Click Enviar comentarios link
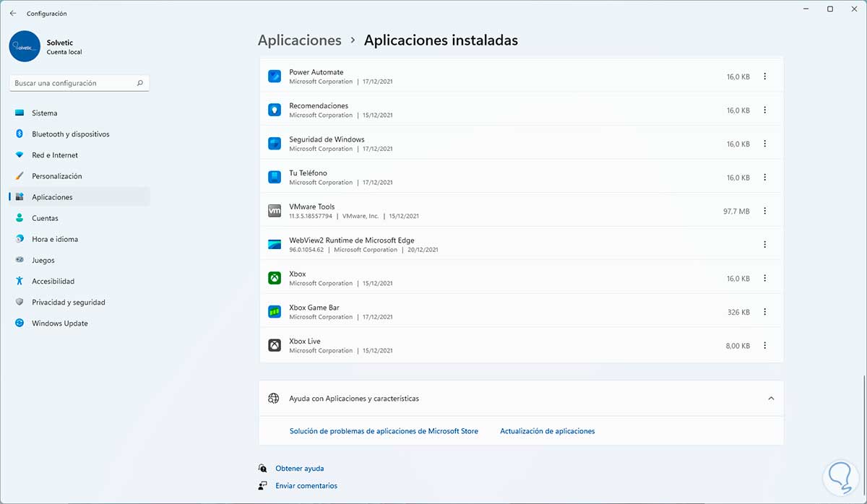Image resolution: width=867 pixels, height=504 pixels. [x=306, y=486]
